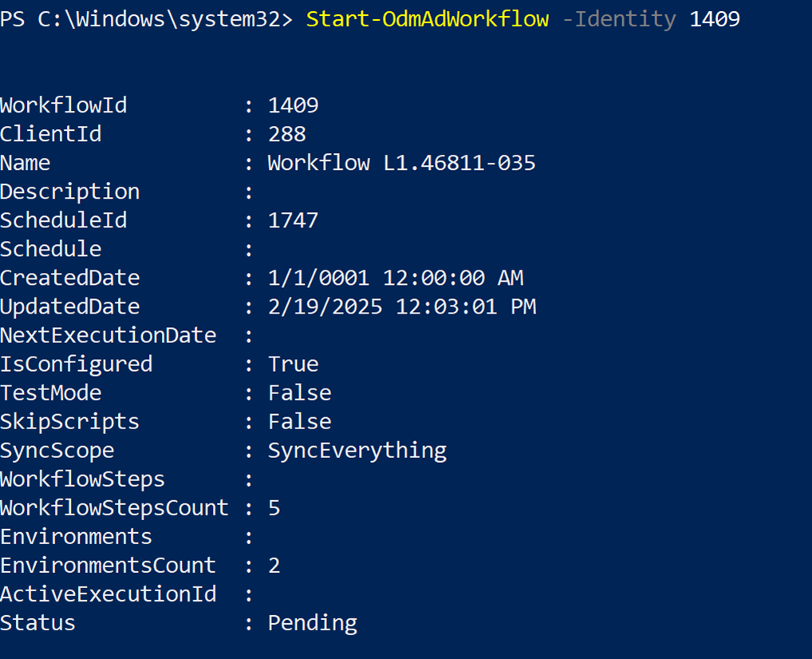This screenshot has width=812, height=659.
Task: Click the Start-OdmAdWorkflow command text
Action: click(x=427, y=19)
